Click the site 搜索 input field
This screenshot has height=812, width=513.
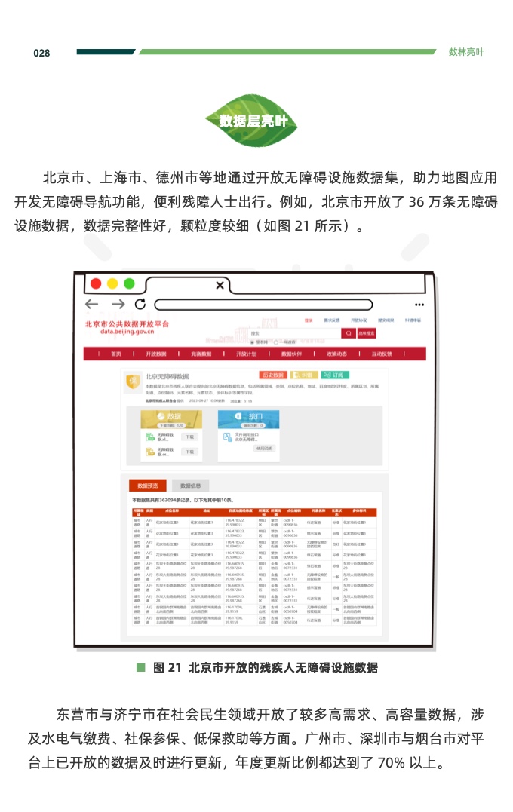[294, 333]
